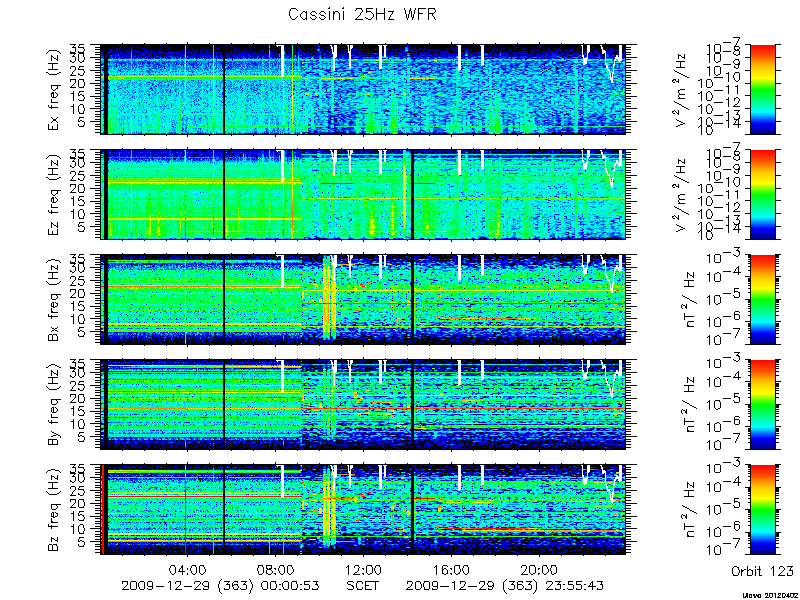
Task: Click the Cassini 25Hz WFR title
Action: click(363, 14)
